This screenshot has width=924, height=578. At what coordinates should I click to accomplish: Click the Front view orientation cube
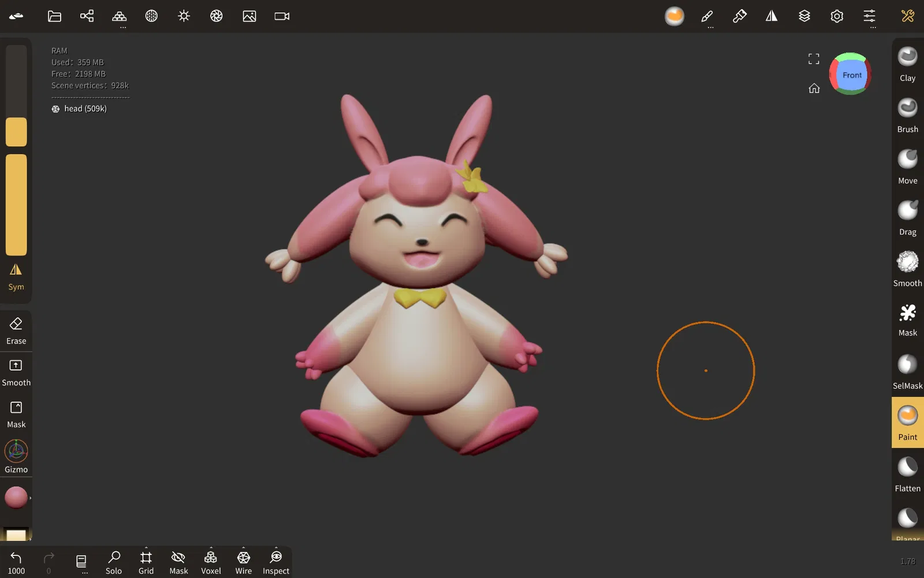coord(851,75)
